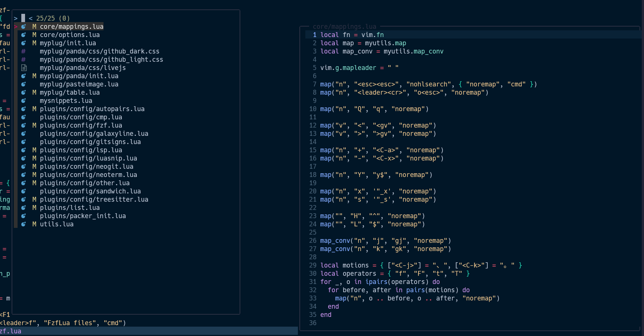
Task: Click the "FzfLua files" string in background buffer
Action: point(70,323)
